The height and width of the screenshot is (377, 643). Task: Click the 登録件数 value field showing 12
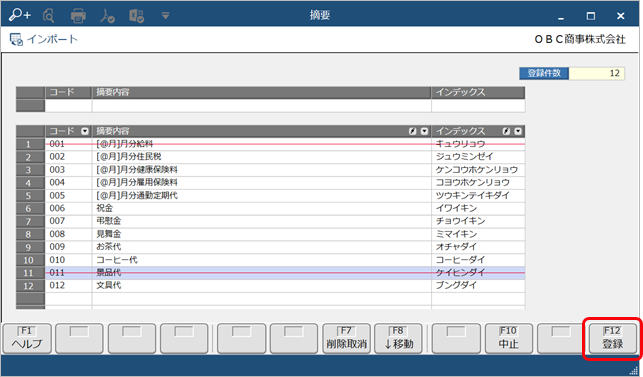(x=597, y=73)
